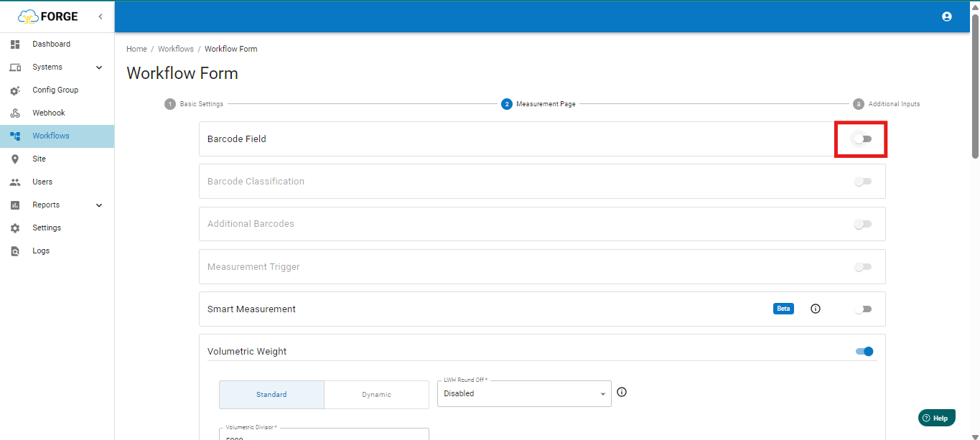
Task: Click the Volumetric Weight label
Action: [247, 352]
